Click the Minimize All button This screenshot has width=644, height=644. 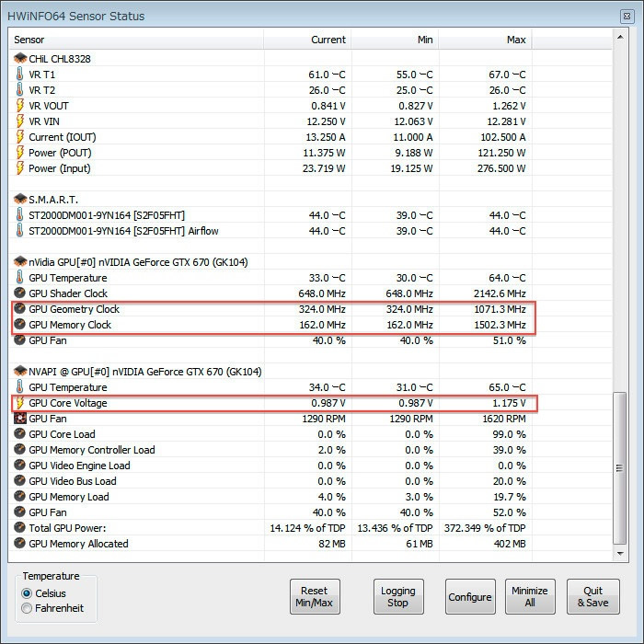click(x=530, y=596)
